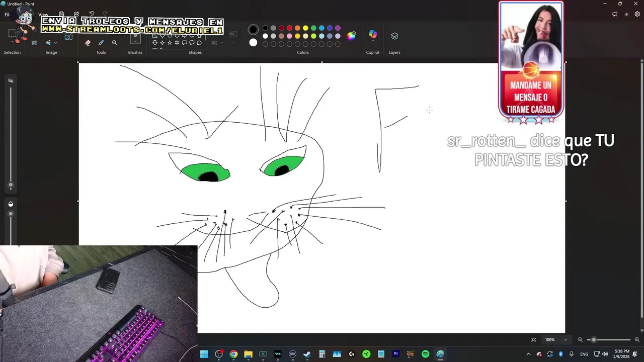The image size is (644, 362).
Task: Click the ENG language indicator
Action: (x=584, y=354)
